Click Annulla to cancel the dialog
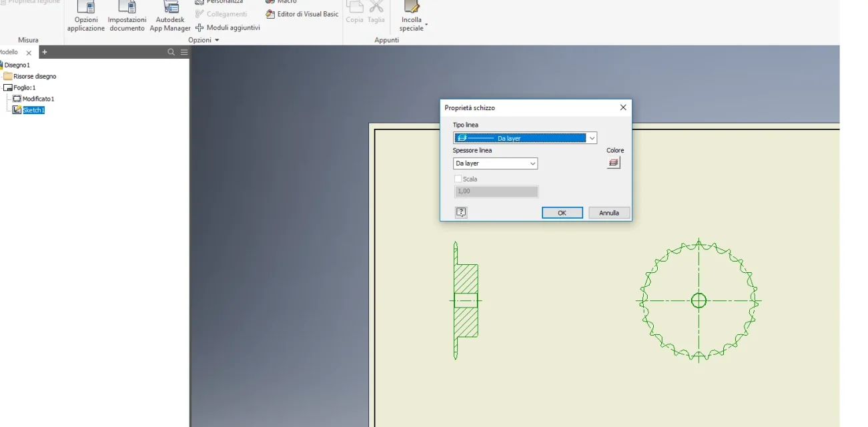The image size is (868, 427). (609, 213)
